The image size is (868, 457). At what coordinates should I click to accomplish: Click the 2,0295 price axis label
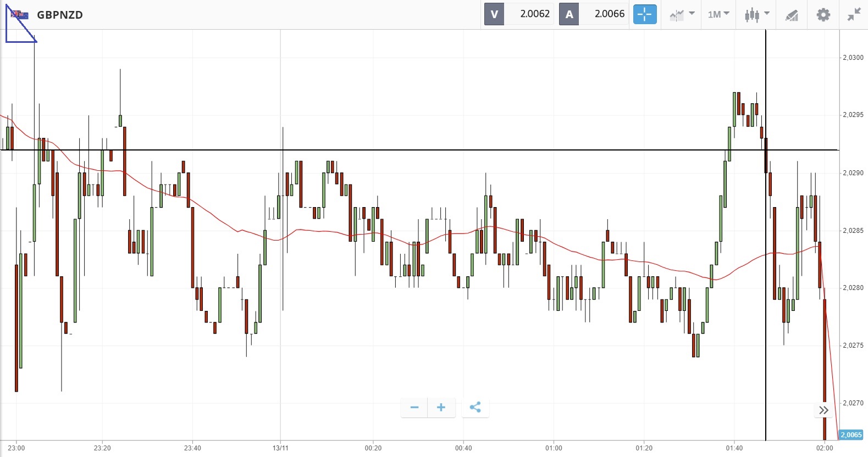point(853,115)
